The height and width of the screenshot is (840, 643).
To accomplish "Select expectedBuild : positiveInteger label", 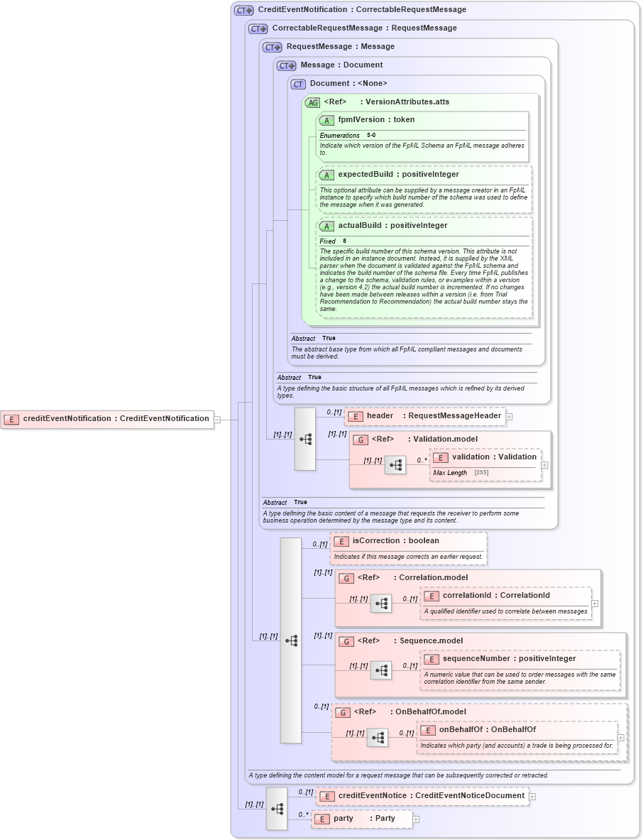I will pyautogui.click(x=398, y=174).
